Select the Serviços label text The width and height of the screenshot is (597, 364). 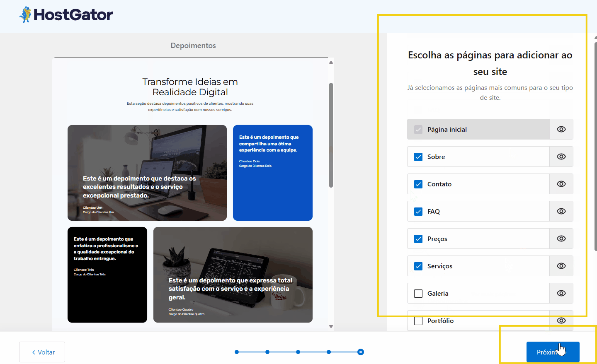[440, 266]
